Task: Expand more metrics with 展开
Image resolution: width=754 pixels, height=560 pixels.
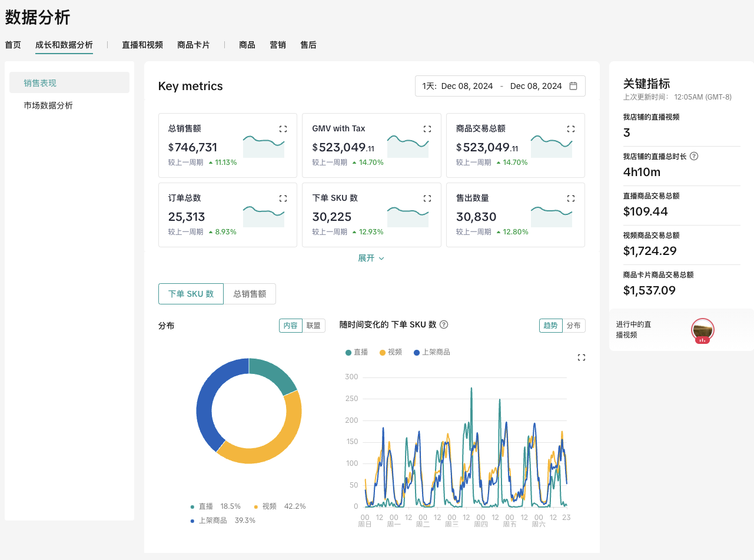Action: 371,258
